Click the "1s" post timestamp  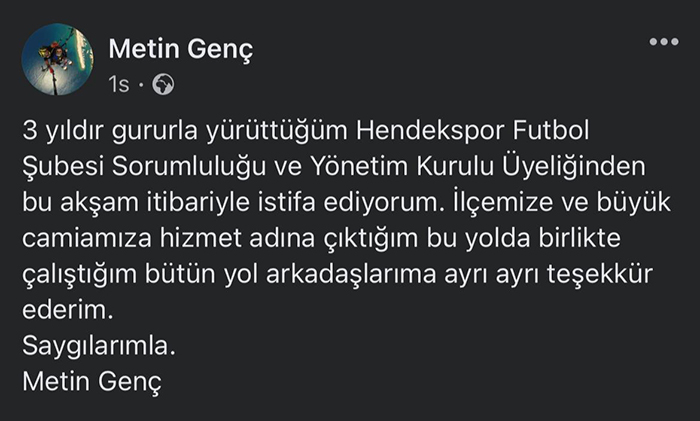[119, 86]
